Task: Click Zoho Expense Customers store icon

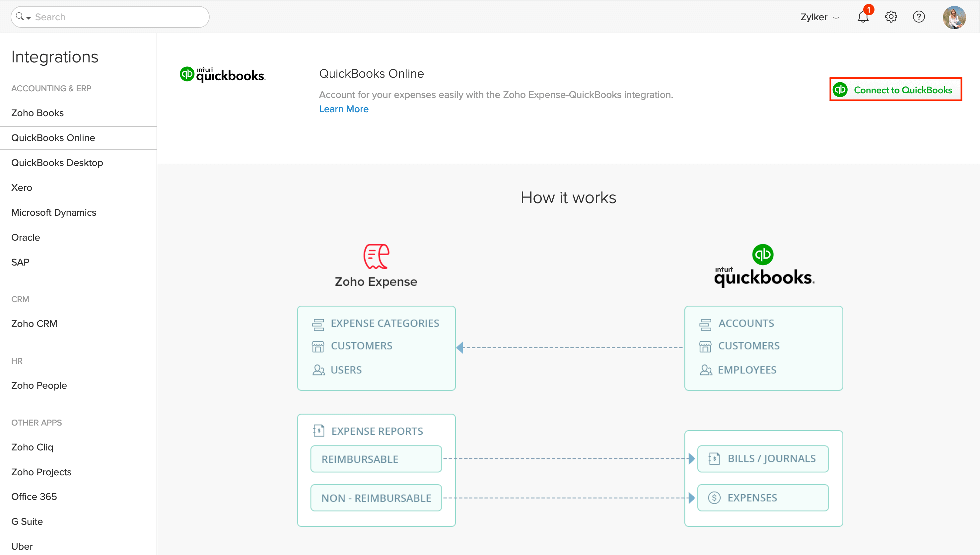Action: point(318,347)
